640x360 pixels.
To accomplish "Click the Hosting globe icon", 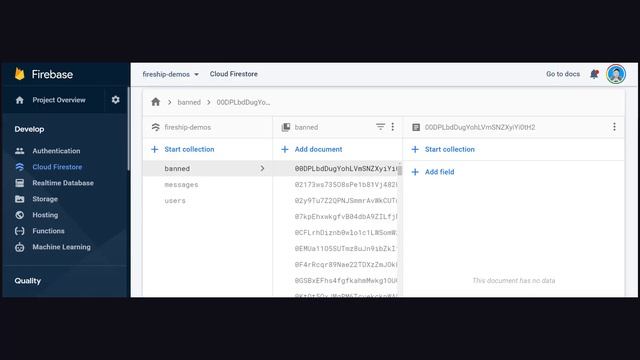I will click(20, 215).
